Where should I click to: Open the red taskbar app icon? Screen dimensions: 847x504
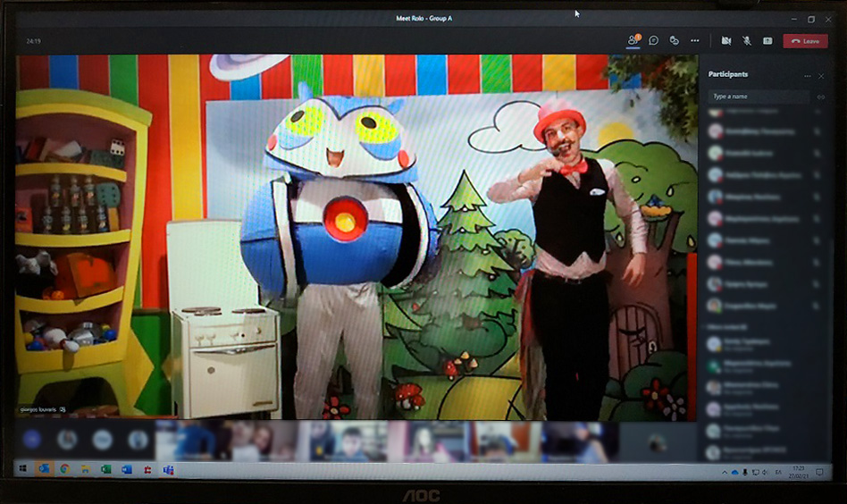click(x=147, y=469)
